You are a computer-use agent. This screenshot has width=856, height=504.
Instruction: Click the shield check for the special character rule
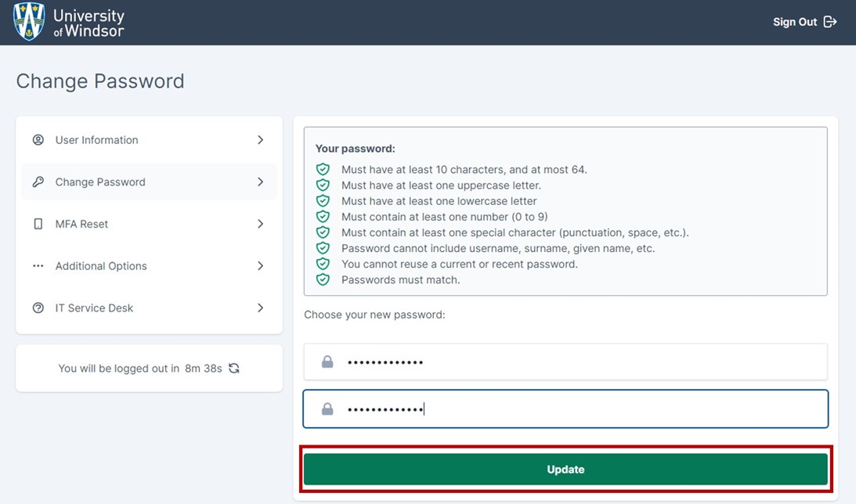[323, 232]
